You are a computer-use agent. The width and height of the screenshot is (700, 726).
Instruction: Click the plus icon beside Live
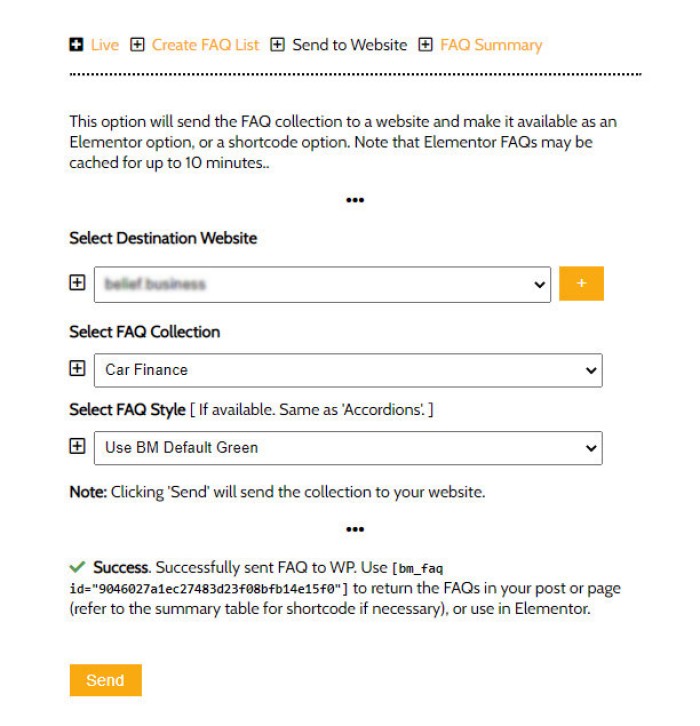click(76, 45)
